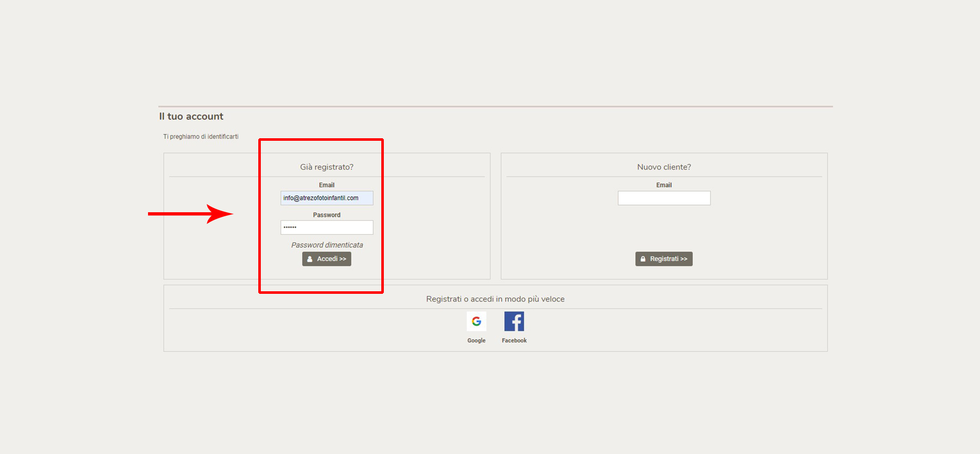Click the Google text label
Viewport: 980px width, 454px height.
coord(476,341)
